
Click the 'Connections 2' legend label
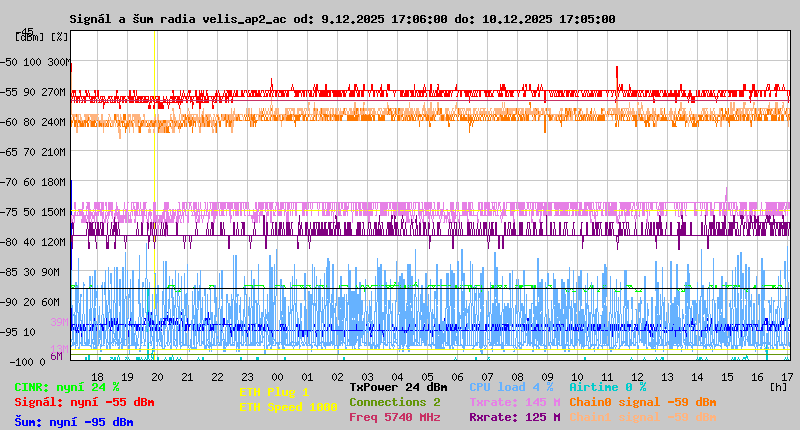pos(395,402)
